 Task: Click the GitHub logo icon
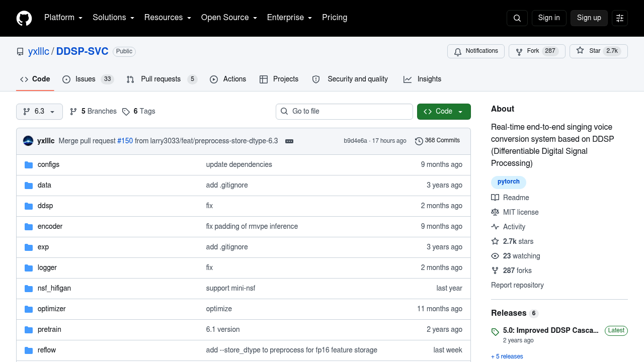click(24, 18)
